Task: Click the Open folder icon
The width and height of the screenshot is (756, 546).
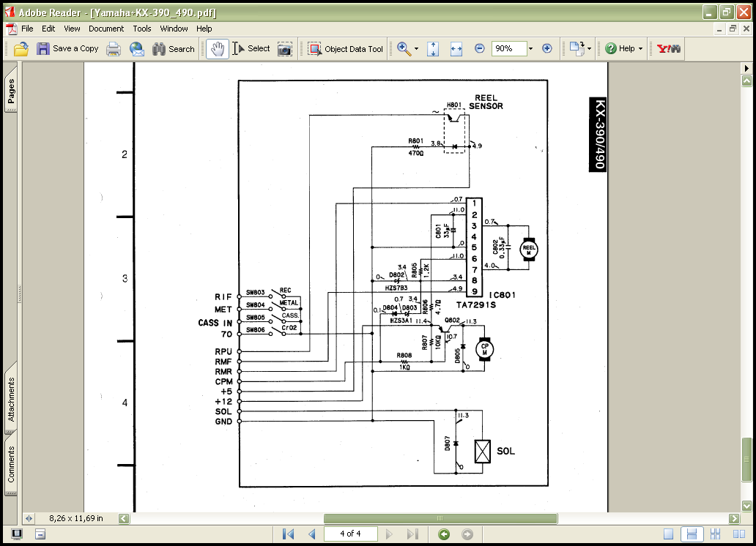Action: pos(21,49)
